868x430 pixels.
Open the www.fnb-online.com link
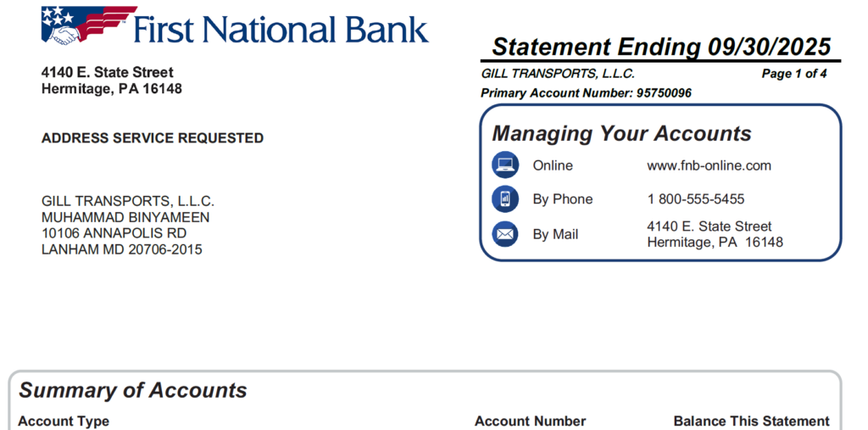(709, 166)
